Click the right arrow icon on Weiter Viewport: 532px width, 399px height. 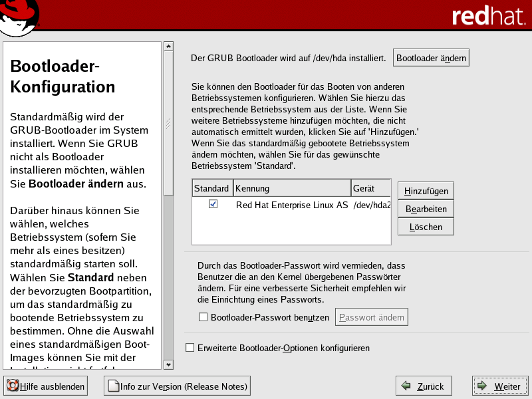482,386
